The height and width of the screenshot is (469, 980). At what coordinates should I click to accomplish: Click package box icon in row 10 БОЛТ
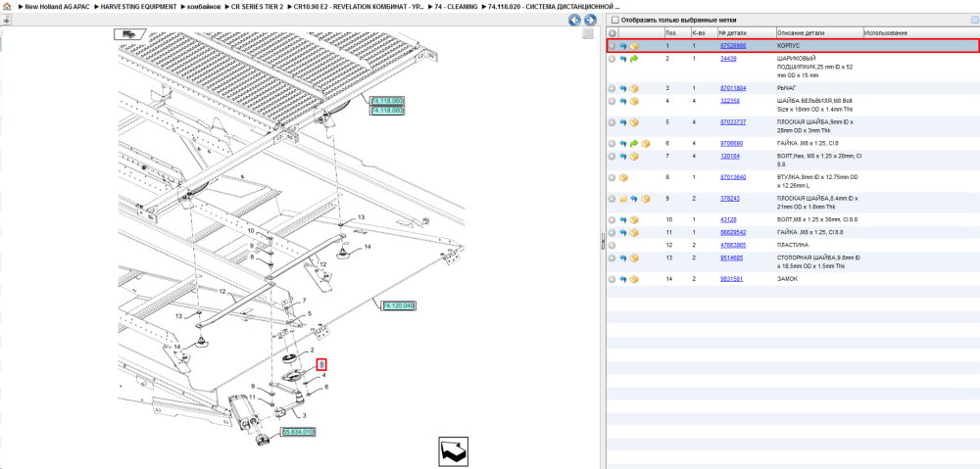[x=634, y=220]
